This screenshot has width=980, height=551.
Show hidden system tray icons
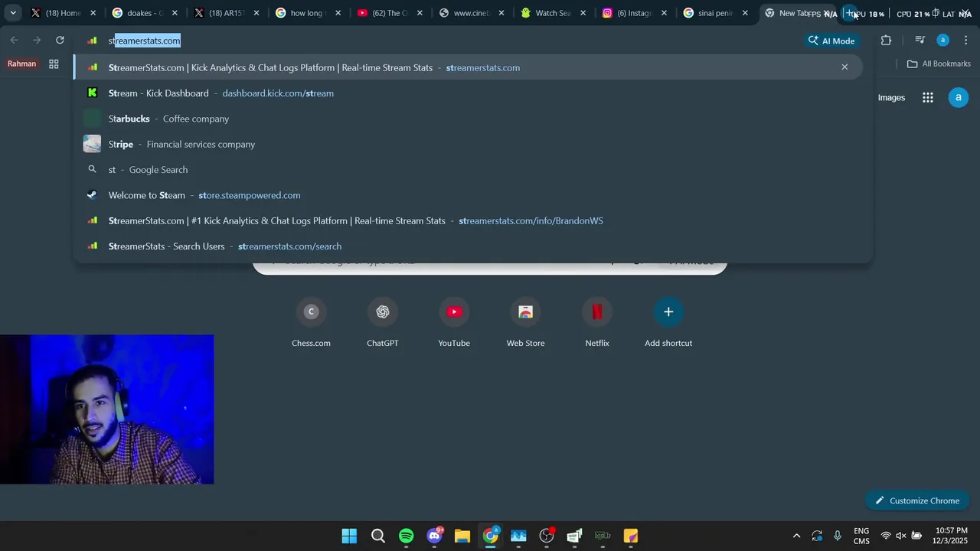click(x=796, y=536)
